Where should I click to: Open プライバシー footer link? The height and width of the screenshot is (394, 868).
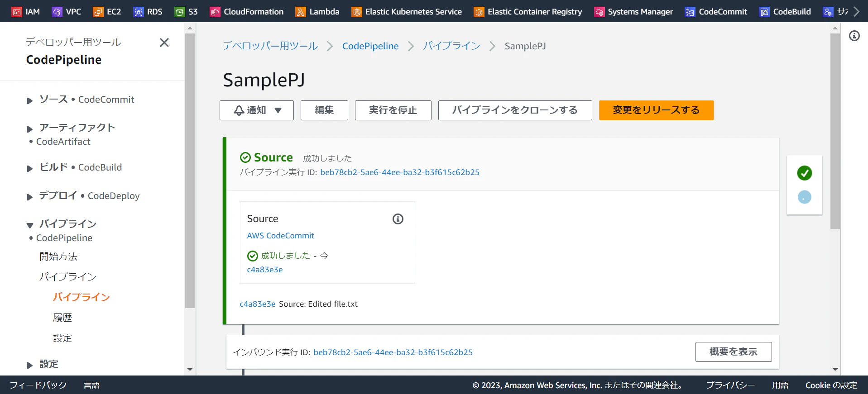[730, 385]
